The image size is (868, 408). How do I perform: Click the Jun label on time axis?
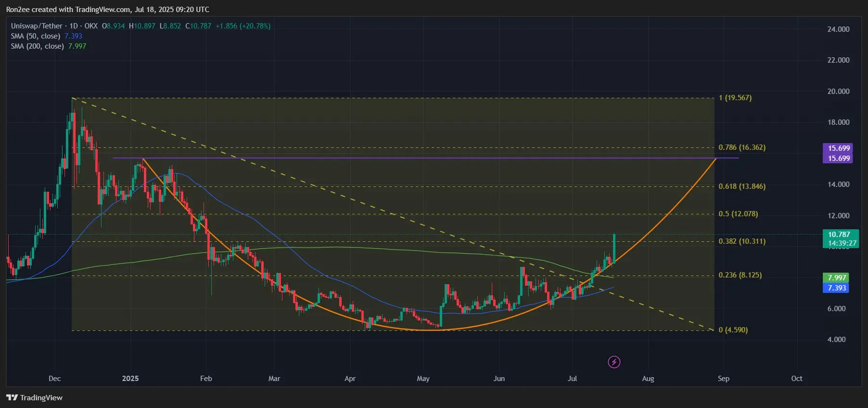(499, 379)
